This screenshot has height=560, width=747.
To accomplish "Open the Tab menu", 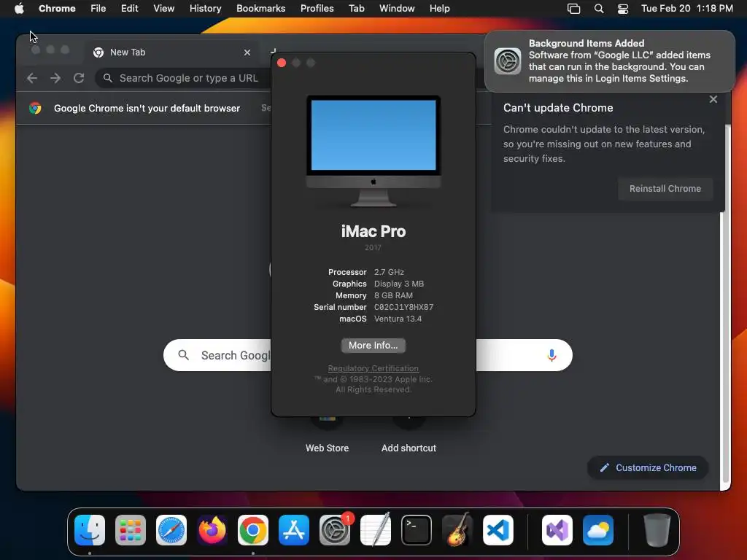I will click(x=356, y=8).
